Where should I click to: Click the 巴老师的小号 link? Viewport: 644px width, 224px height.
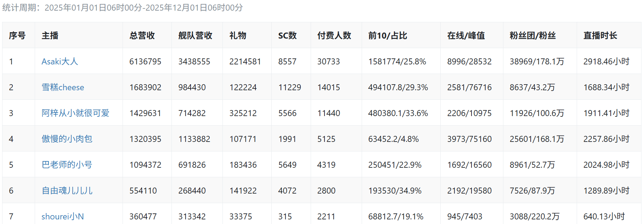coord(67,165)
